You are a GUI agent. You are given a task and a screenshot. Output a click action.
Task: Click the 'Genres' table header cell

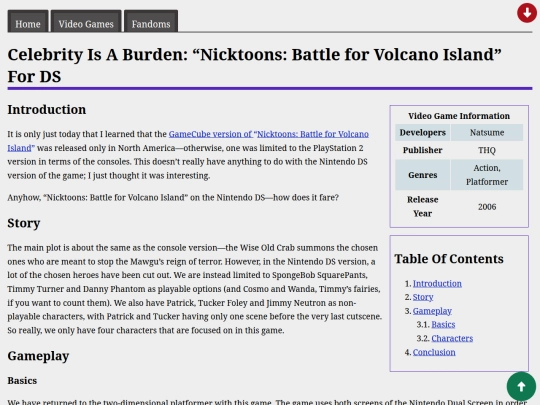pos(423,175)
